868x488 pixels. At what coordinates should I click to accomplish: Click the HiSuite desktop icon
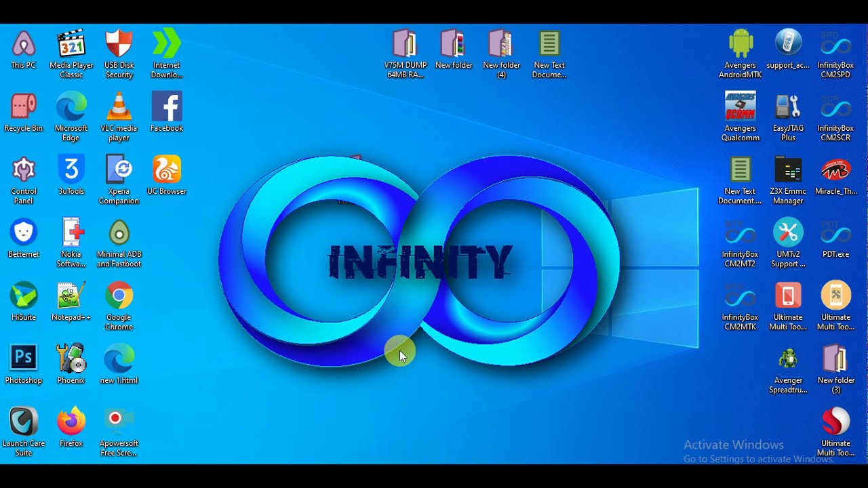pos(23,302)
